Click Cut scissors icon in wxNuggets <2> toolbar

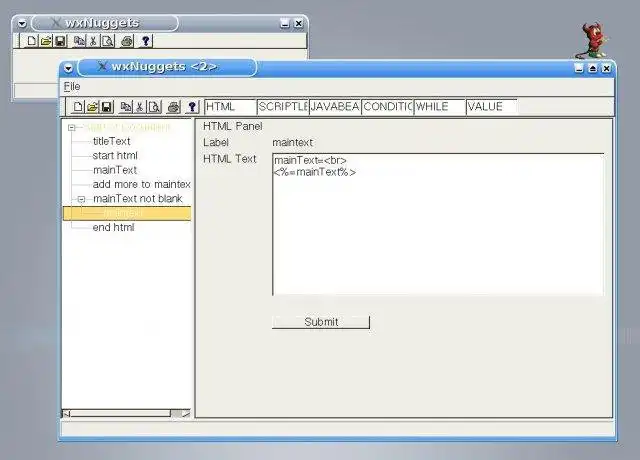(140, 107)
